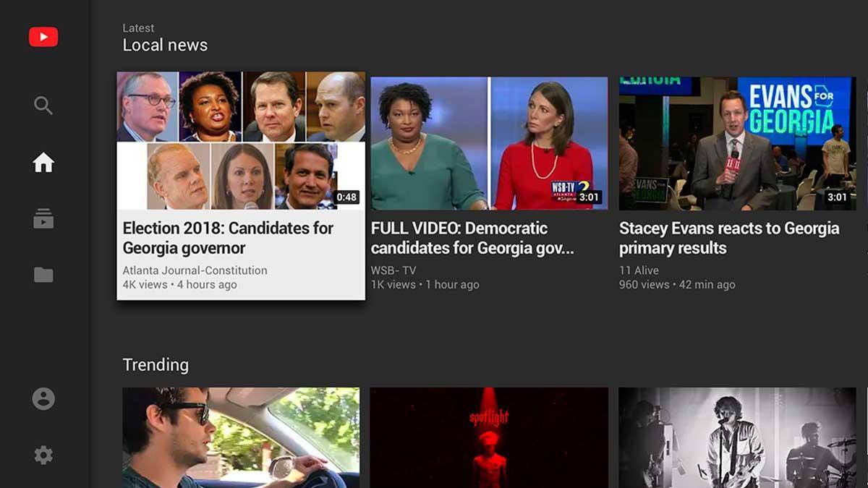Click the Atlanta Journal-Constitution channel name
868x488 pixels.
[195, 270]
